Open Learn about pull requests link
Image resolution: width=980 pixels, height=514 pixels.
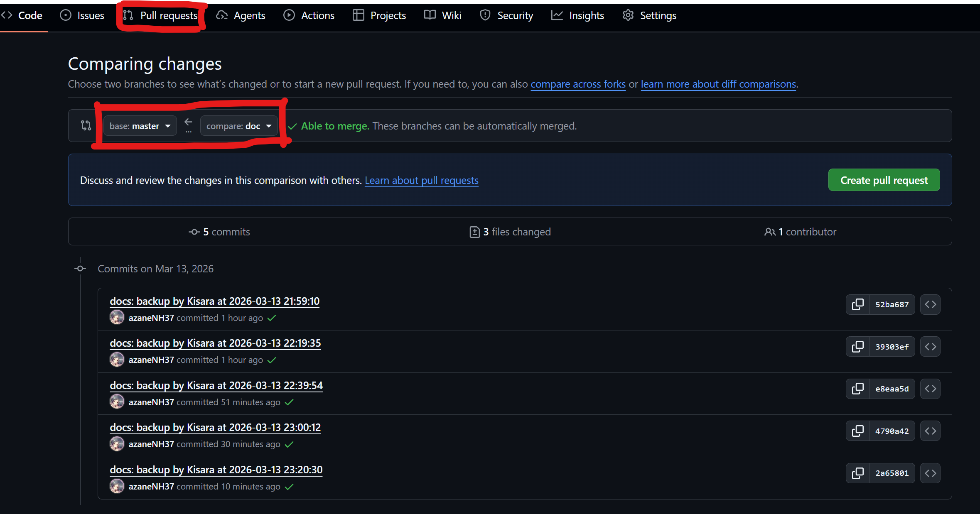point(421,180)
